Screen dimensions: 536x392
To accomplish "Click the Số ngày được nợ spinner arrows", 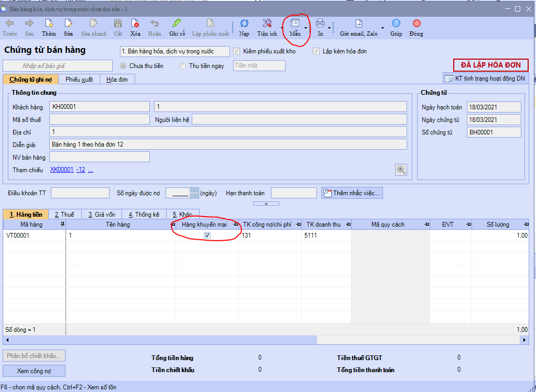I will [194, 193].
